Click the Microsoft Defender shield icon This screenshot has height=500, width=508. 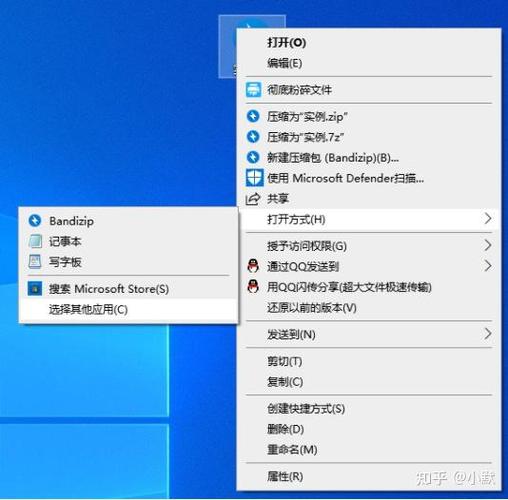pyautogui.click(x=254, y=178)
